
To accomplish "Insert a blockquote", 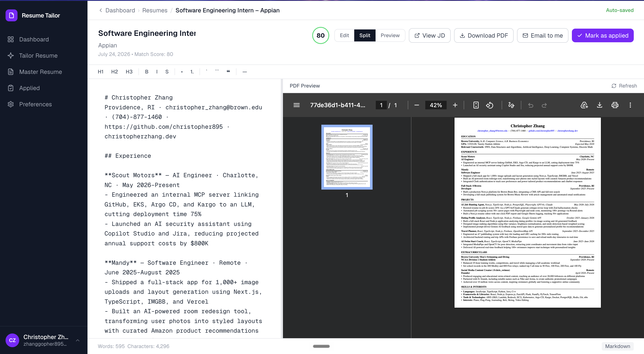I will [228, 72].
